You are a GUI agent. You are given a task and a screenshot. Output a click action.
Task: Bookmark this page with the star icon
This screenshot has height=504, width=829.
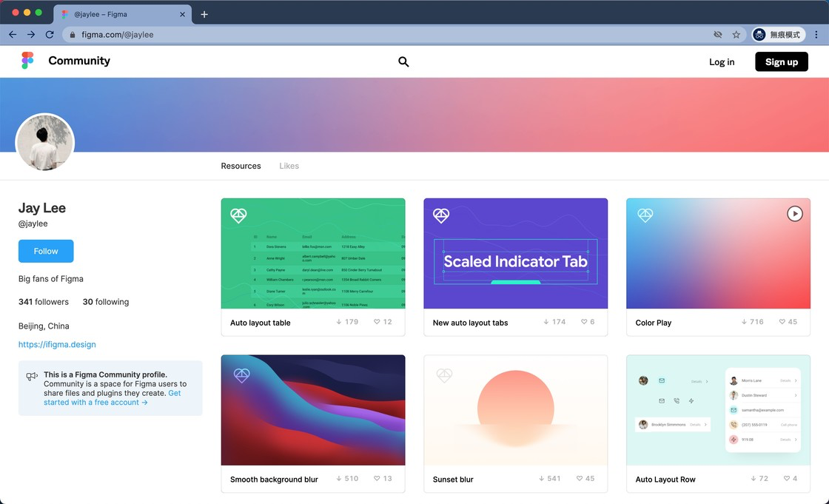tap(736, 34)
